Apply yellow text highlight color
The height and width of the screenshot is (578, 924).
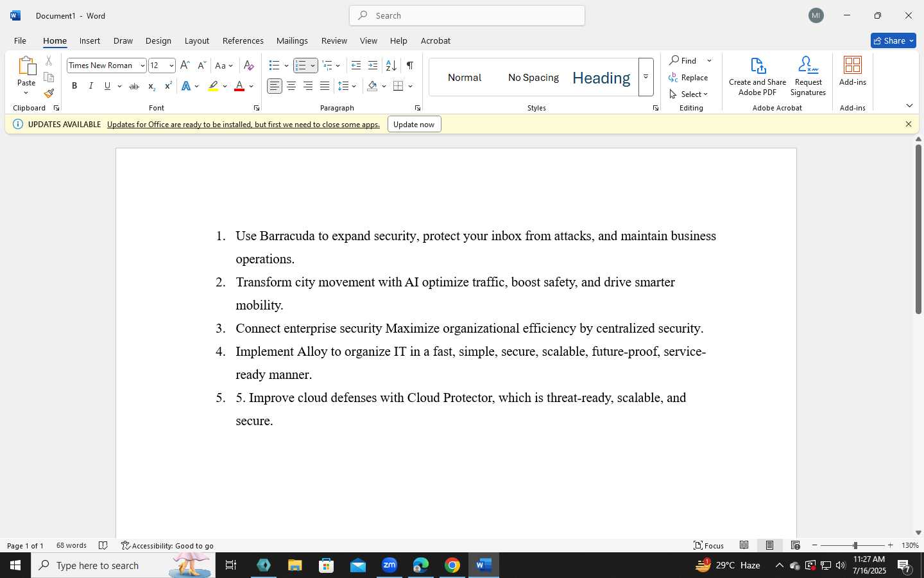pyautogui.click(x=214, y=86)
